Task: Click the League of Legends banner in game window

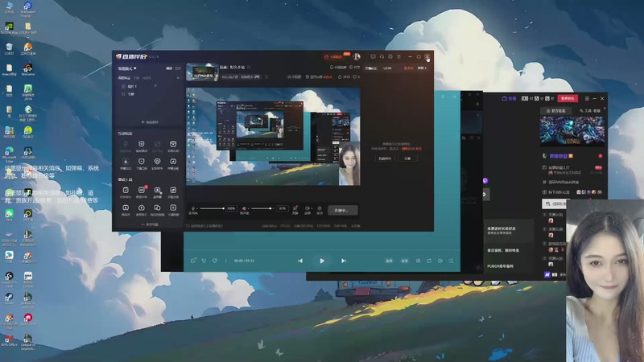Action: click(x=572, y=131)
